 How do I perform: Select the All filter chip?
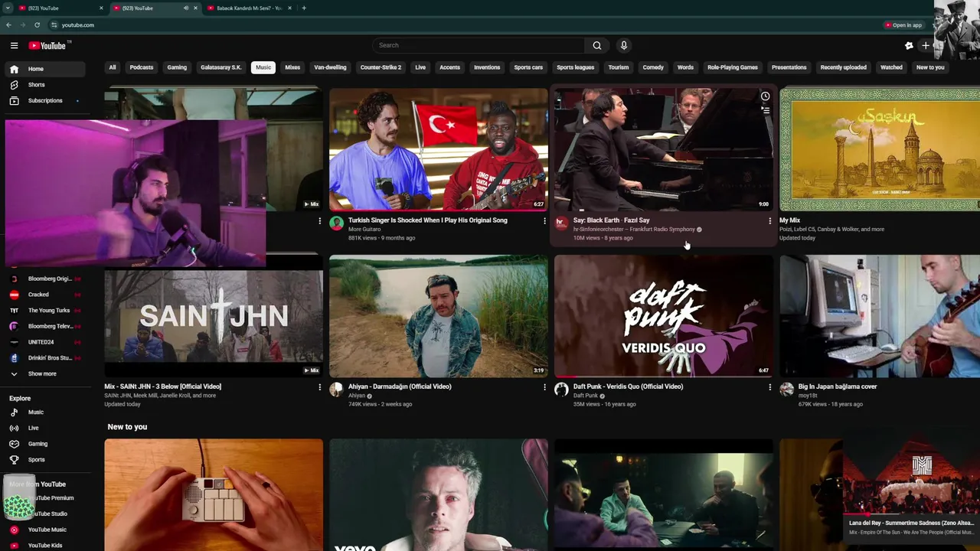click(113, 67)
